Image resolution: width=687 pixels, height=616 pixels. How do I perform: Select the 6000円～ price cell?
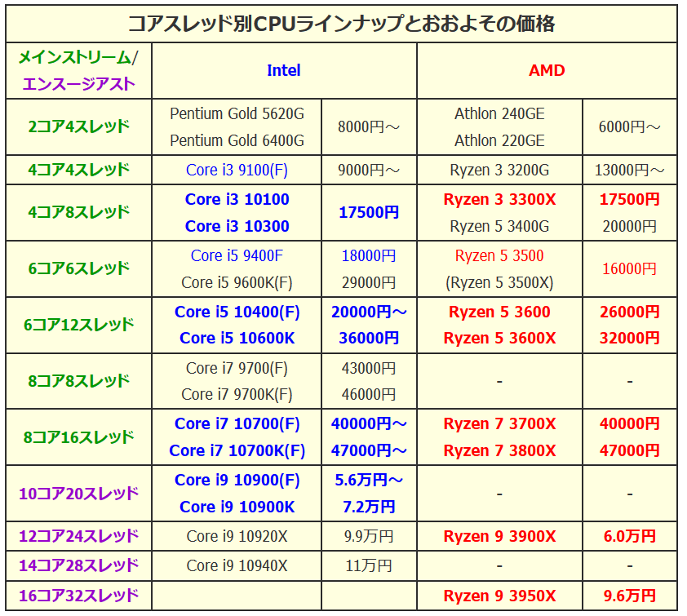[630, 127]
